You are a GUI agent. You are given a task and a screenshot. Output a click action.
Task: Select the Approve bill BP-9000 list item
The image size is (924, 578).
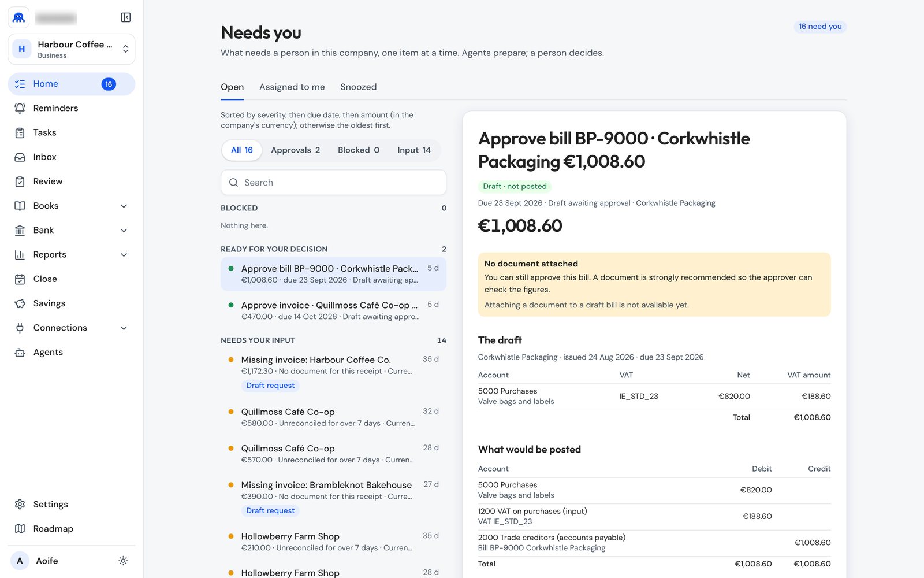point(333,274)
